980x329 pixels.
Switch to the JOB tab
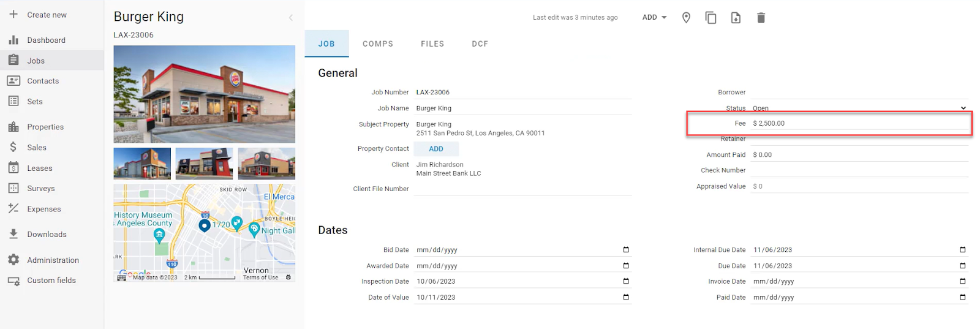pos(326,43)
